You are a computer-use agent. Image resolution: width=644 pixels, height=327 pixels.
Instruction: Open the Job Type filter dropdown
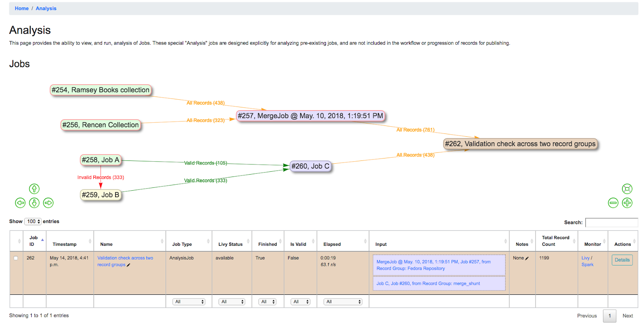(x=189, y=302)
